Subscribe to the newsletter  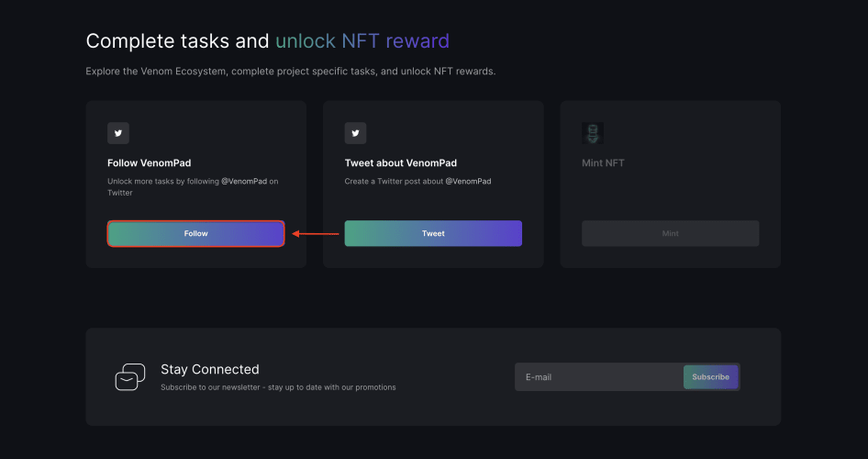point(710,377)
